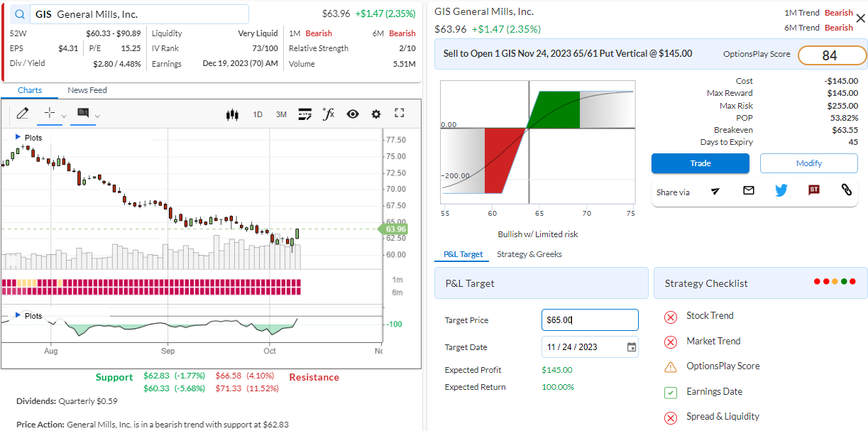Image resolution: width=868 pixels, height=431 pixels.
Task: Open chart settings gear
Action: coord(376,114)
